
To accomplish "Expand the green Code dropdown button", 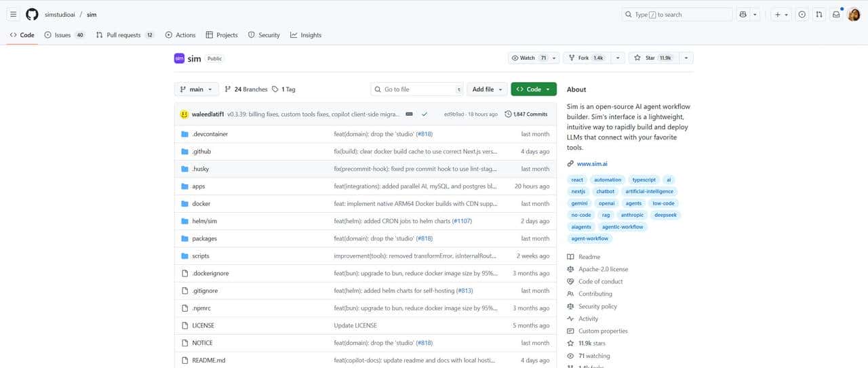I will pos(534,89).
